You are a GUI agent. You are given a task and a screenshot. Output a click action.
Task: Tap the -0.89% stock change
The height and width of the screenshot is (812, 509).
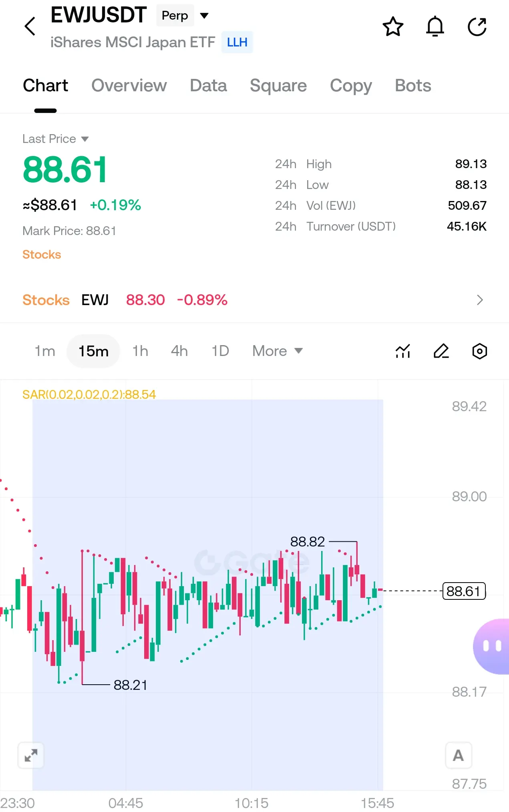(x=202, y=300)
